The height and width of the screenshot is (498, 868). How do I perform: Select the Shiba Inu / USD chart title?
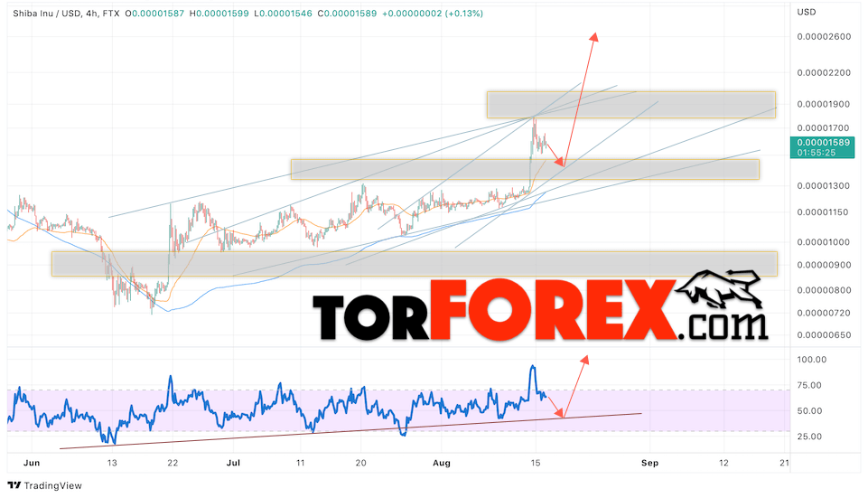(66, 14)
